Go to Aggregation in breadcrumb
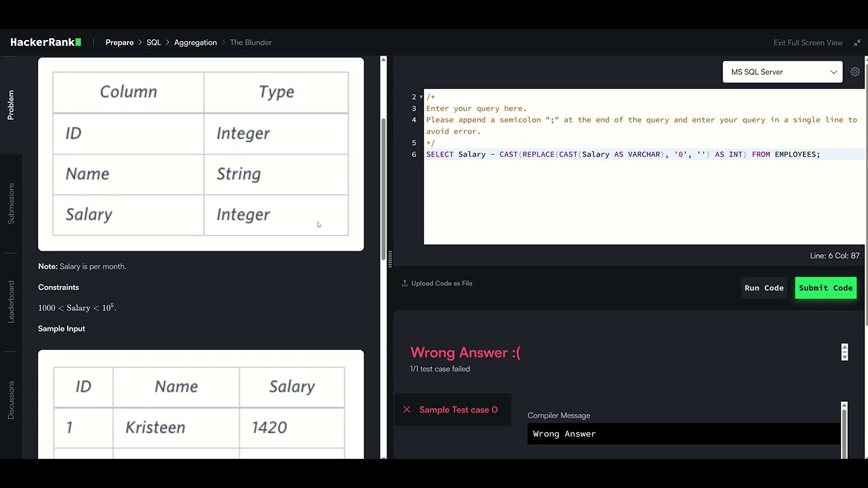868x488 pixels. [195, 42]
